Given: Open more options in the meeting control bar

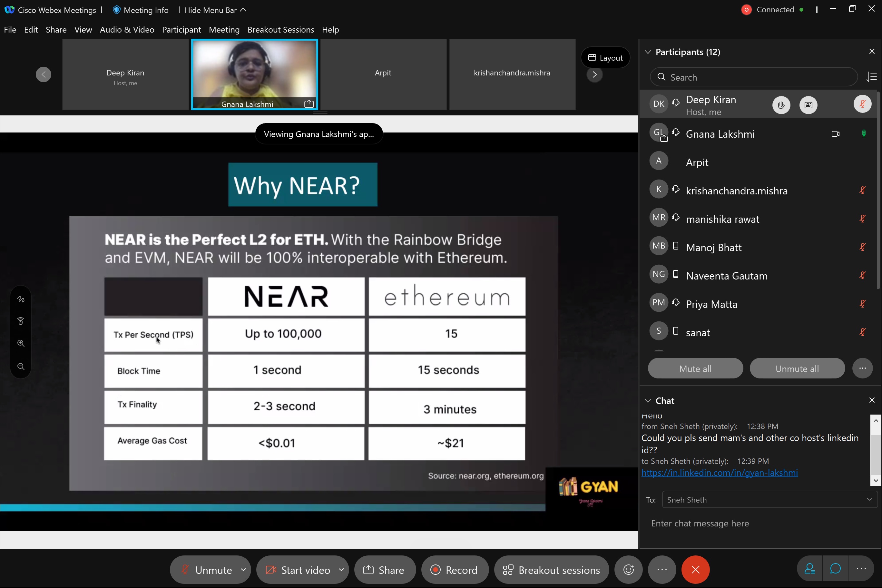Looking at the screenshot, I should (x=662, y=570).
